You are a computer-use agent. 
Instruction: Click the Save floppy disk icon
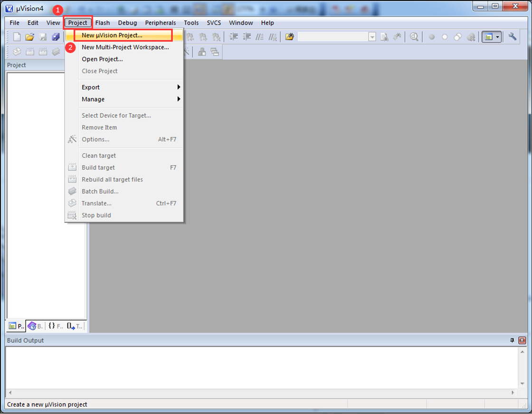click(43, 37)
